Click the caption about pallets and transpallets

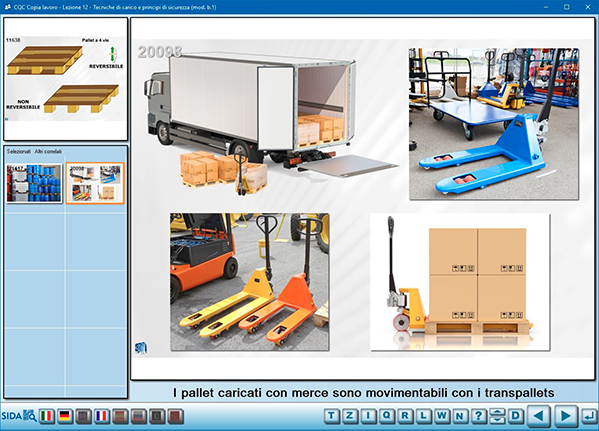[363, 392]
